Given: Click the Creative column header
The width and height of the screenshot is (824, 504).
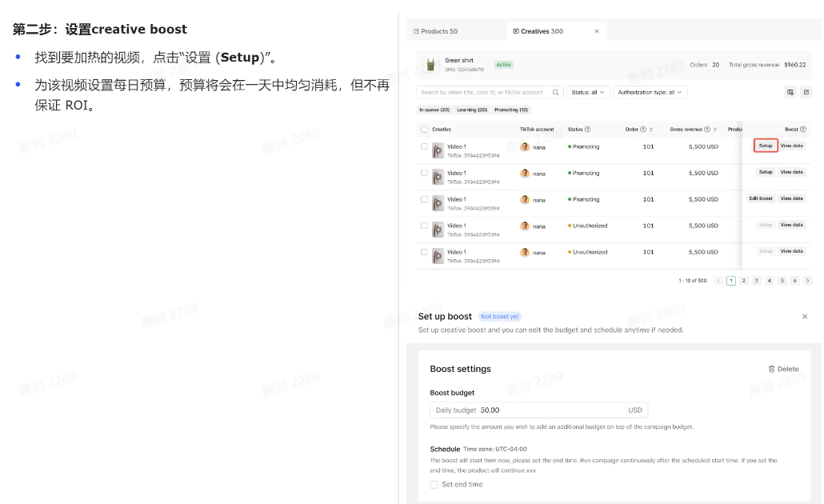Looking at the screenshot, I should [x=442, y=130].
